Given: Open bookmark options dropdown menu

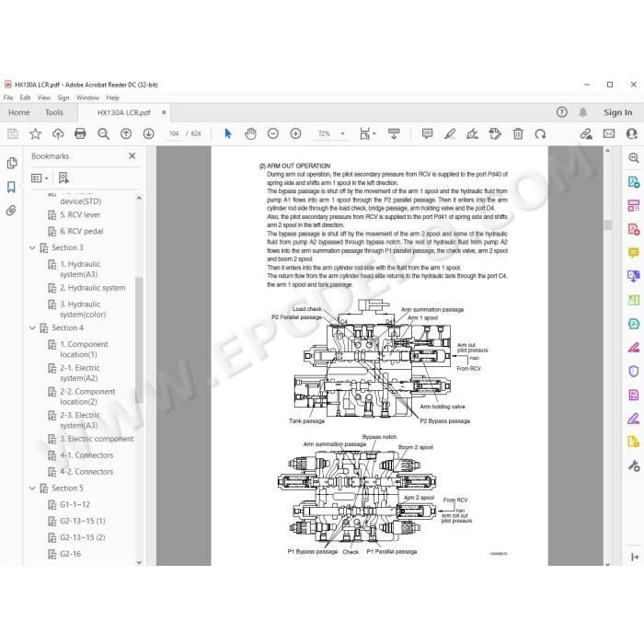Looking at the screenshot, I should point(40,178).
